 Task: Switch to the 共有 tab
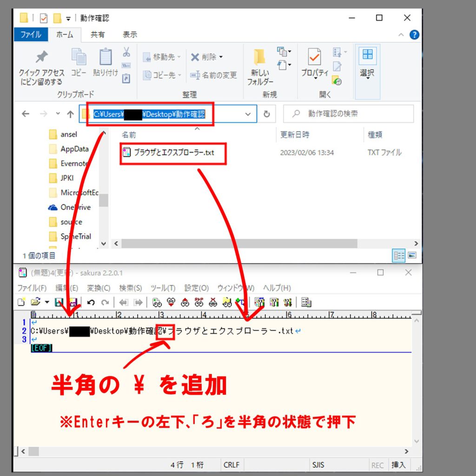[x=98, y=34]
